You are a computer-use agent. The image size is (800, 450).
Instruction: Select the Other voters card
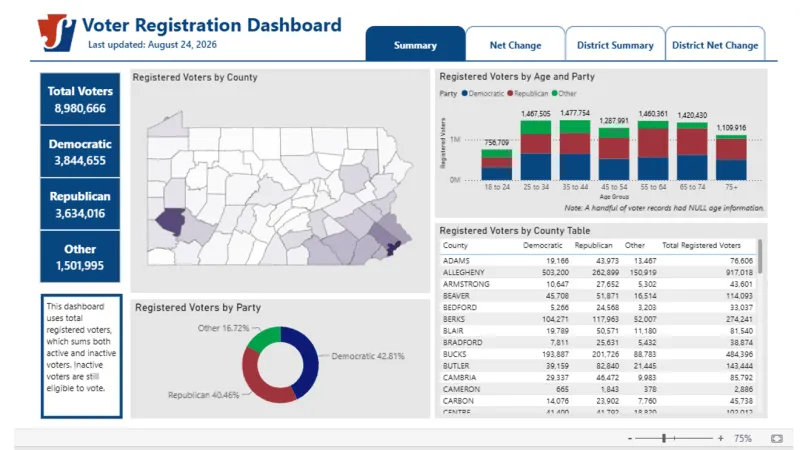click(80, 257)
